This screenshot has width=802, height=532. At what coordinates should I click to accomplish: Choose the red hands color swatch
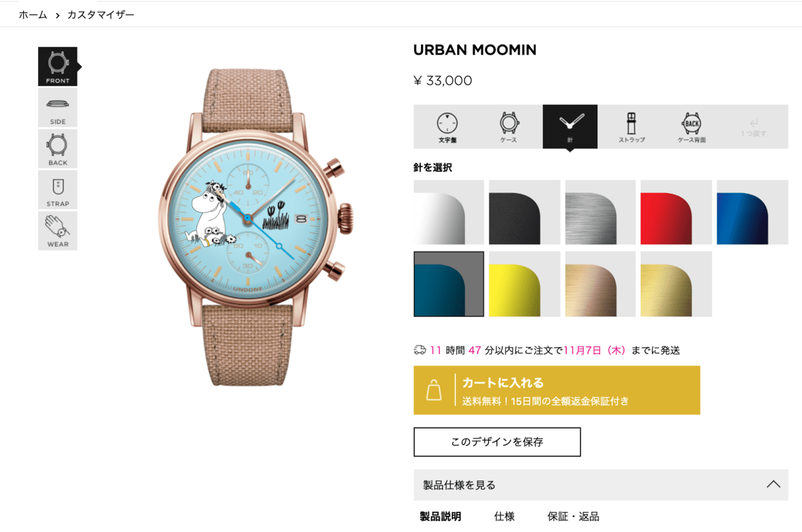pyautogui.click(x=676, y=213)
